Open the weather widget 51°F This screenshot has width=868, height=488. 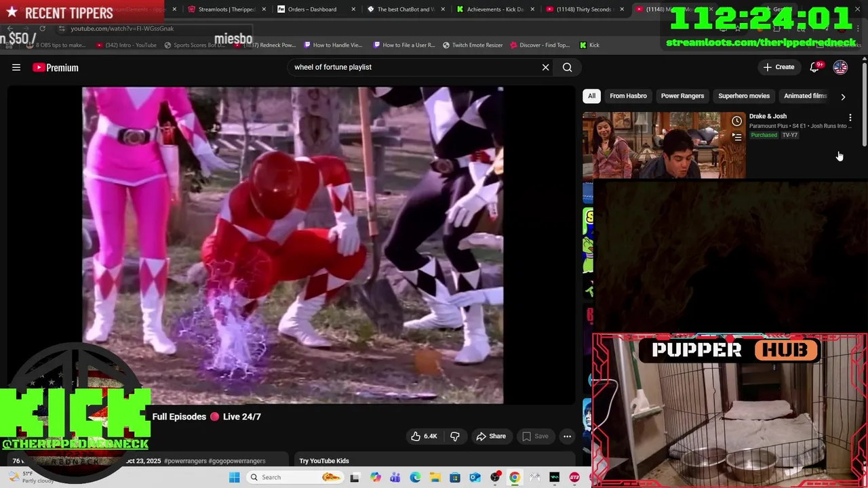31,477
